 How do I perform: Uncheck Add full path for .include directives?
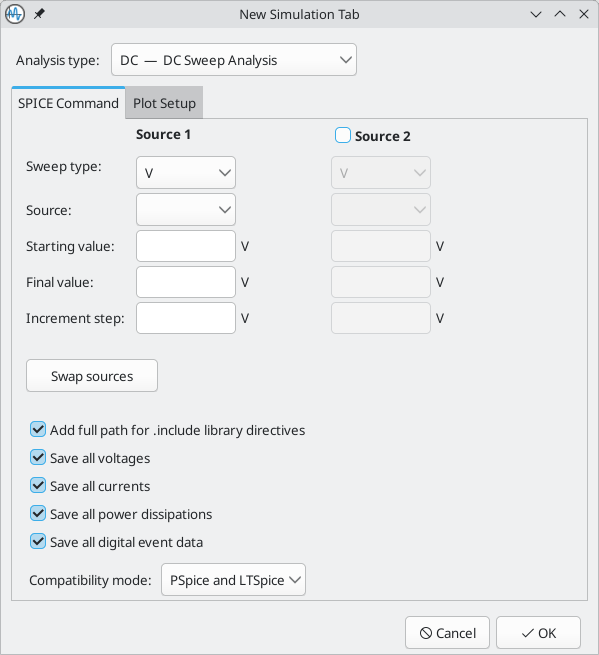click(x=38, y=429)
